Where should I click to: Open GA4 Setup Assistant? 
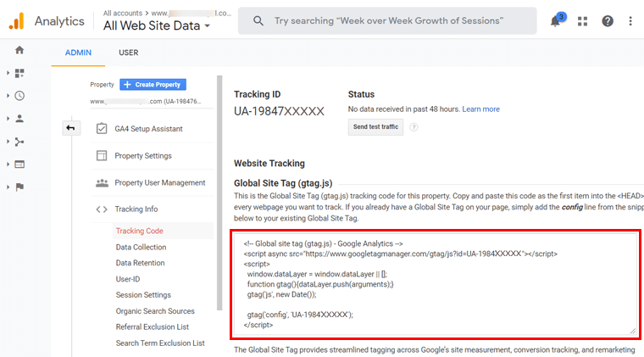(x=148, y=129)
